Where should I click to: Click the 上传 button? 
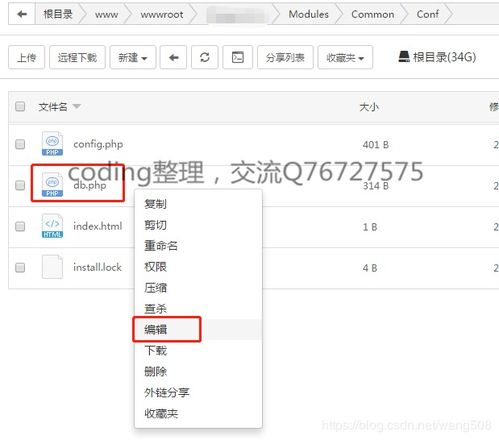(x=26, y=57)
